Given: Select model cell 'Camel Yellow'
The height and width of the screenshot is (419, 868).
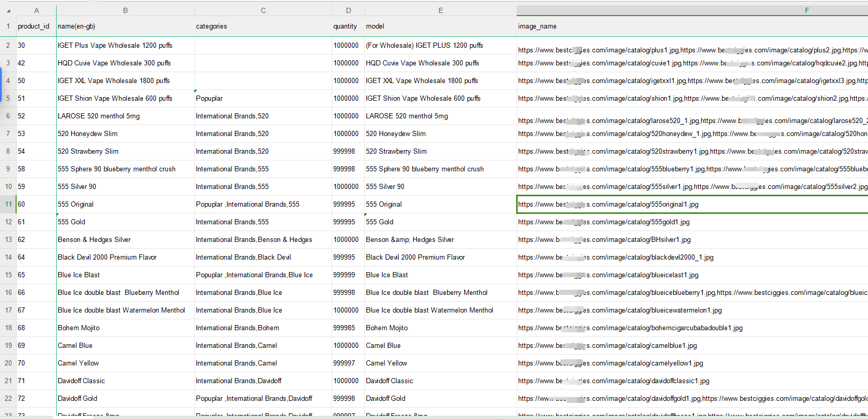Looking at the screenshot, I should (441, 363).
